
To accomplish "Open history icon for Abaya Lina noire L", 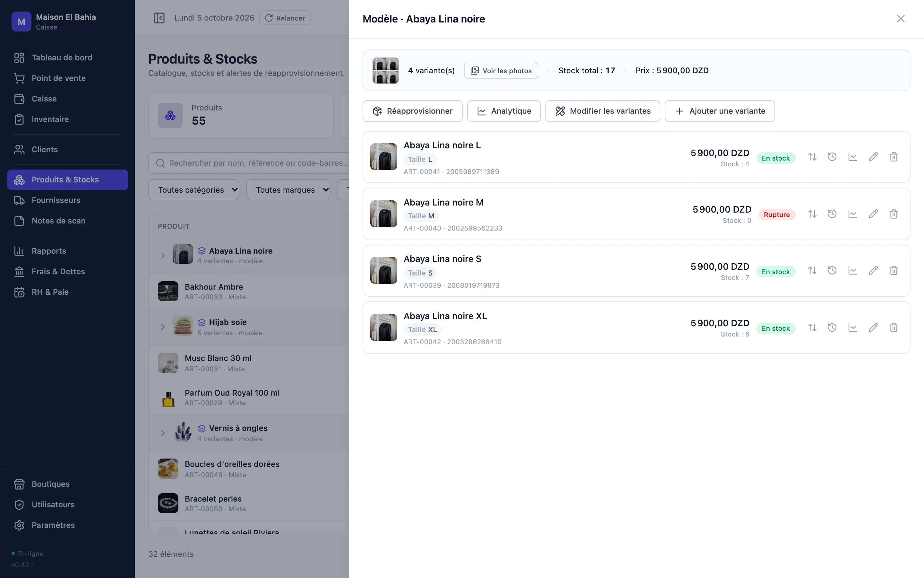I will click(x=832, y=157).
